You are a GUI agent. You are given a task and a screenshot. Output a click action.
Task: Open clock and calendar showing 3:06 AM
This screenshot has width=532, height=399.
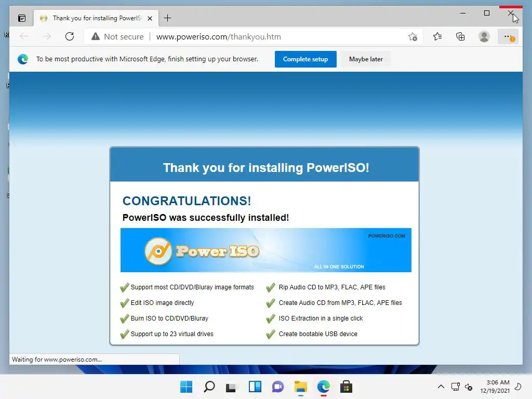pyautogui.click(x=495, y=387)
